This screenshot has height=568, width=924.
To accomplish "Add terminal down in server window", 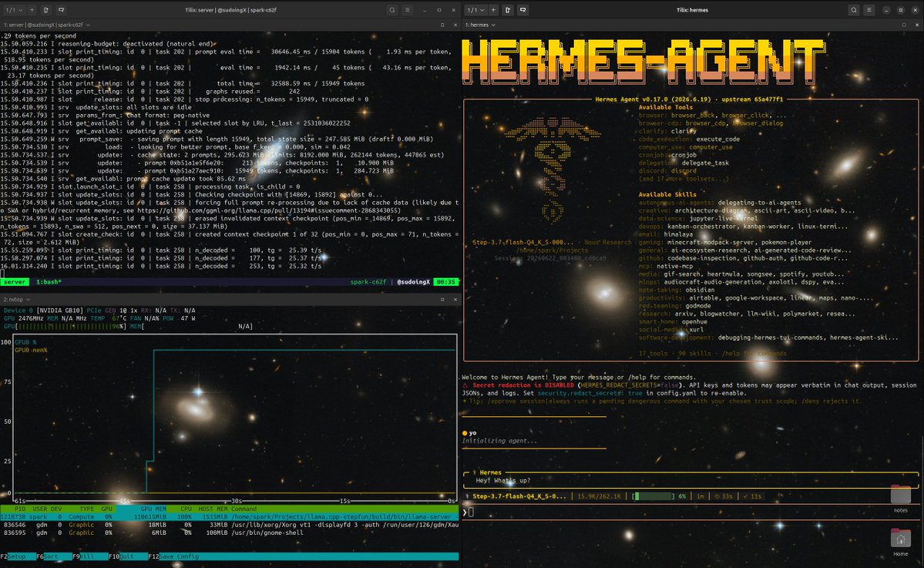I will click(x=61, y=10).
